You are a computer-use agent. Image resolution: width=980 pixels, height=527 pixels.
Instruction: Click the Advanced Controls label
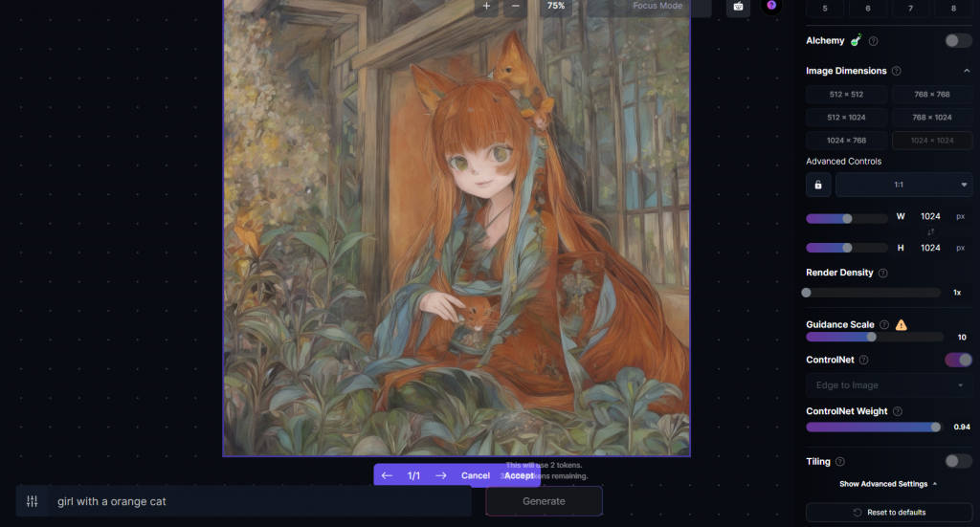(844, 161)
